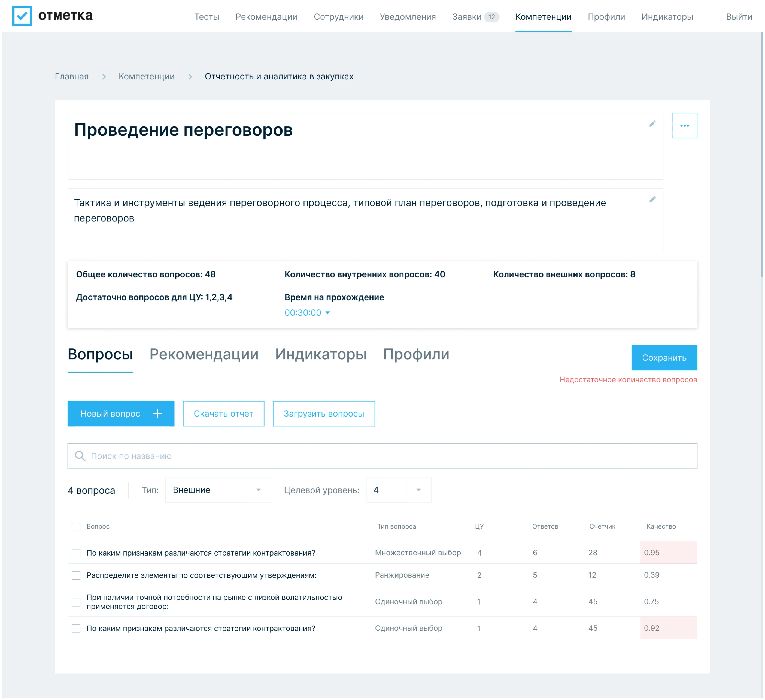765x700 pixels.
Task: Expand the Целевой уровень arrow
Action: [418, 490]
